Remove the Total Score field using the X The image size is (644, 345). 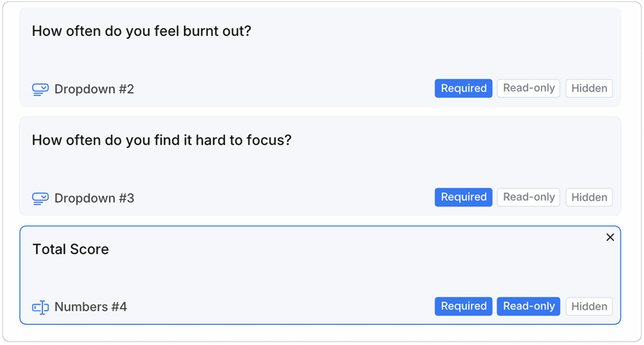(610, 237)
